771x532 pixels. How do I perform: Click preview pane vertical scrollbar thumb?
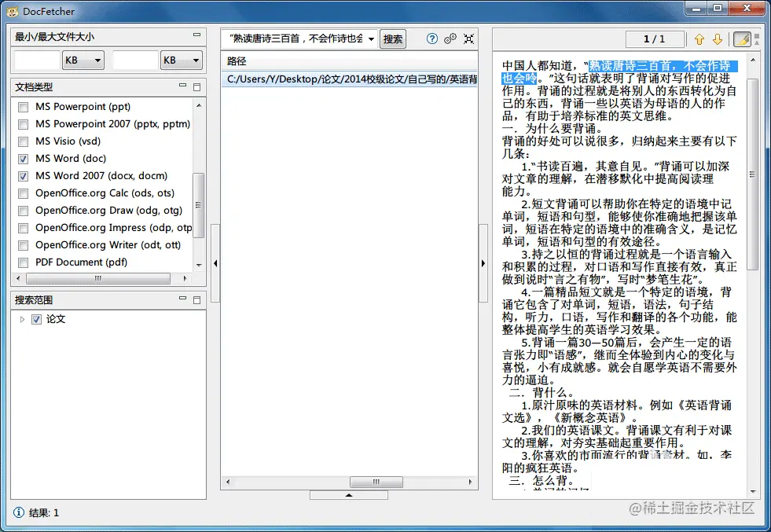[x=752, y=174]
